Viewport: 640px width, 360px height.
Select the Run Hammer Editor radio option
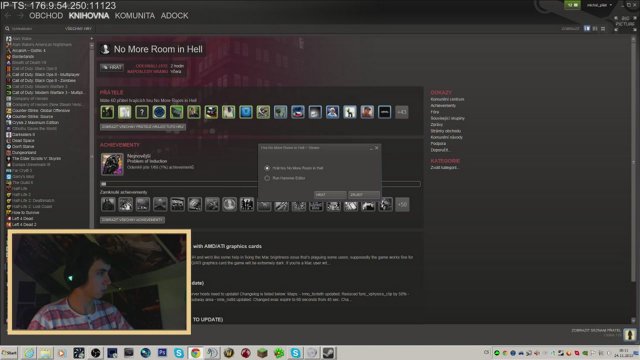click(x=267, y=178)
